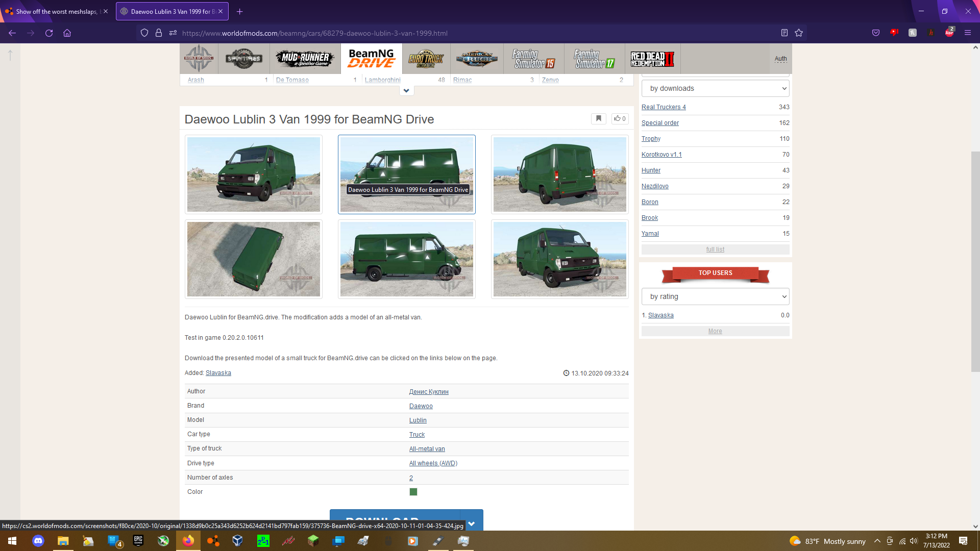Open the Trophy link in the sidebar

[x=651, y=139]
